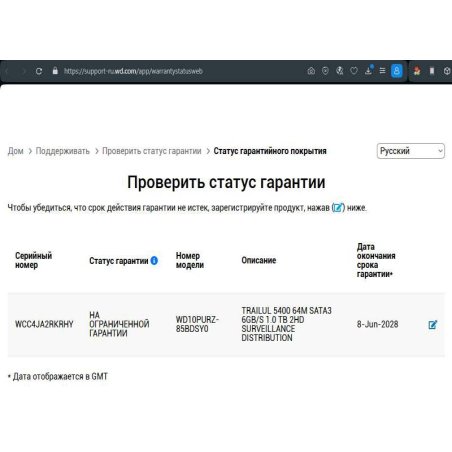Click the edit register icon in the product row

tap(433, 325)
